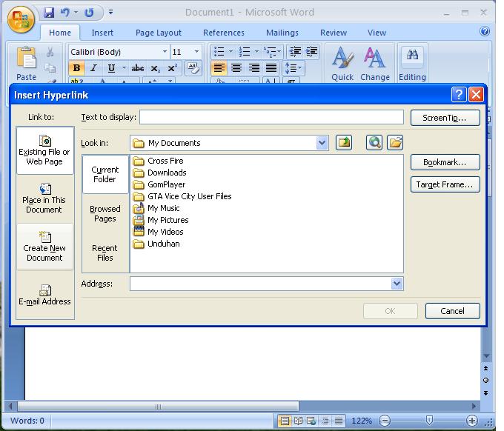Apply italic formatting

point(93,68)
